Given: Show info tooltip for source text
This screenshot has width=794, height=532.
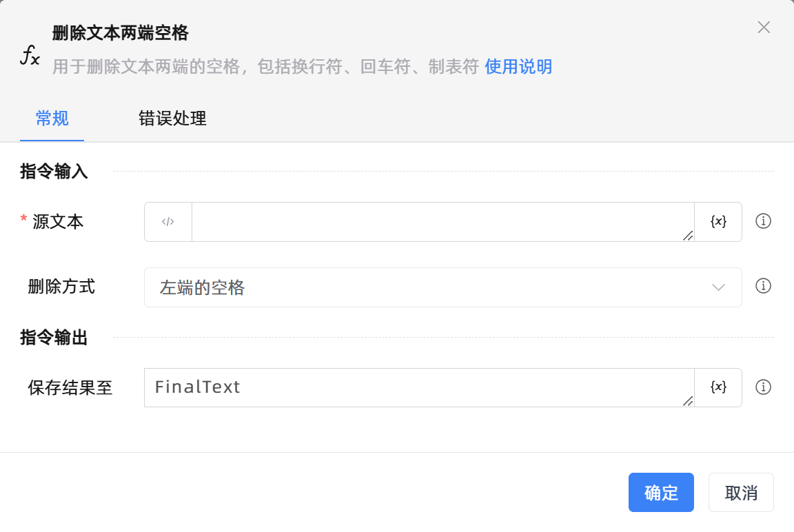Looking at the screenshot, I should click(763, 221).
